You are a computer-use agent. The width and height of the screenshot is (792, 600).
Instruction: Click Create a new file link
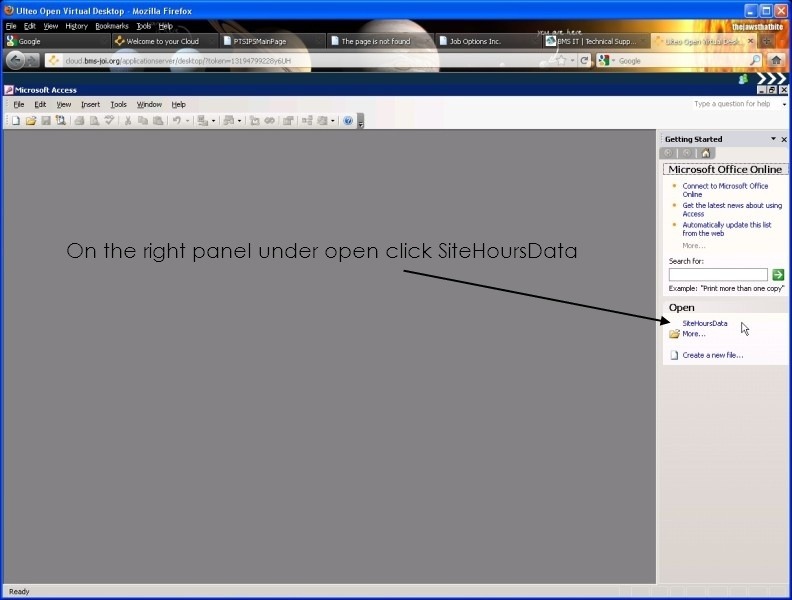[x=712, y=355]
